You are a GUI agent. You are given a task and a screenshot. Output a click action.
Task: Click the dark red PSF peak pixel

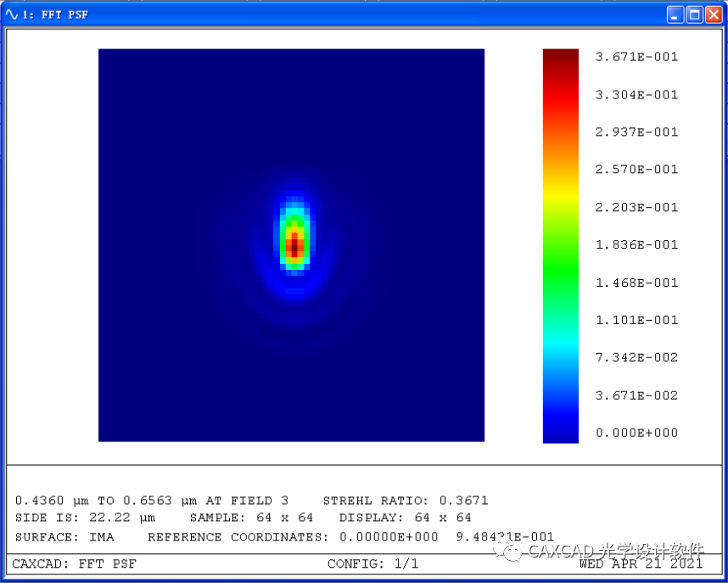click(294, 248)
